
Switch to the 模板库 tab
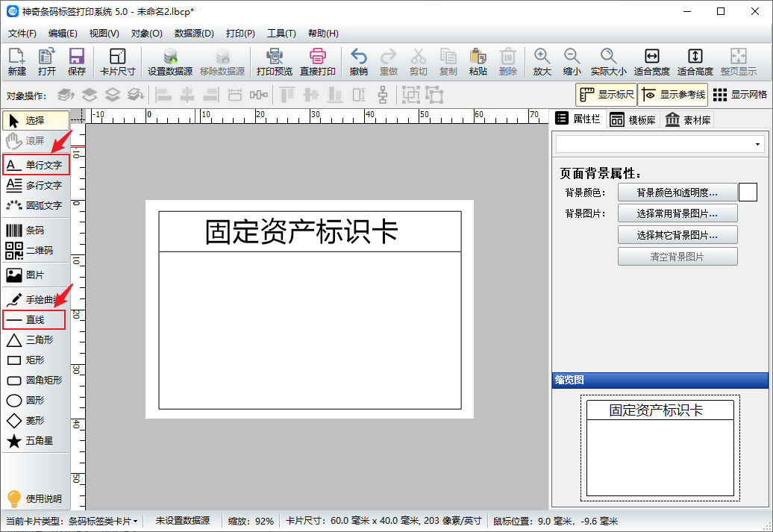click(633, 119)
